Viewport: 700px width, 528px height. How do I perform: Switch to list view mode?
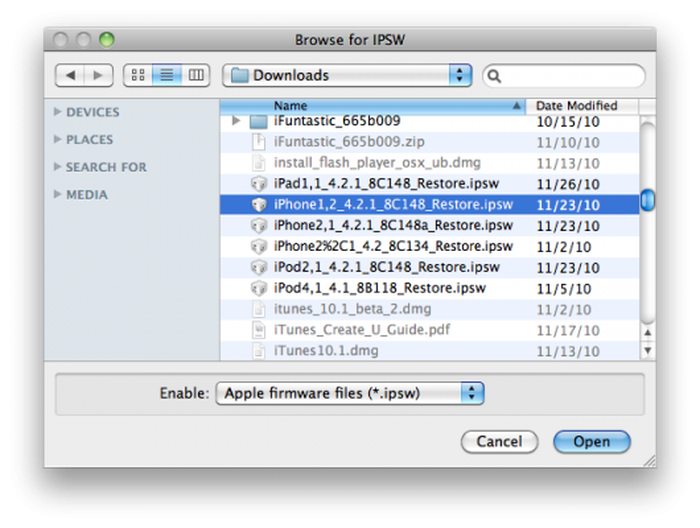pyautogui.click(x=166, y=75)
